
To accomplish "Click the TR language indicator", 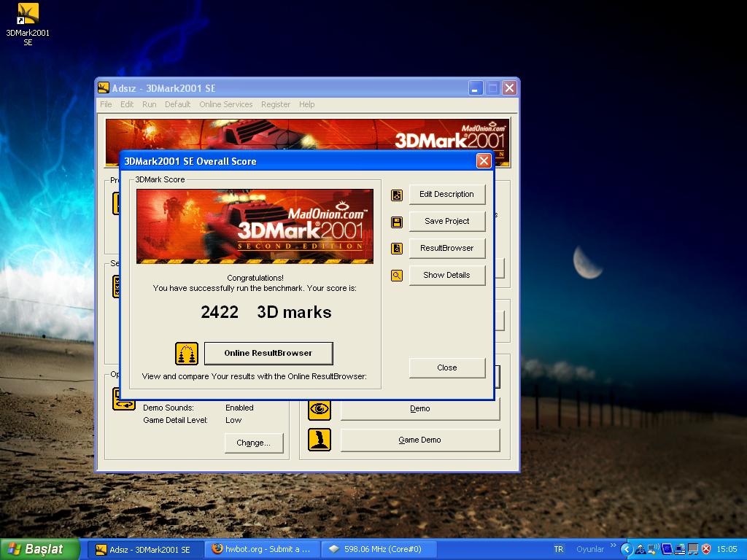I will coord(558,550).
